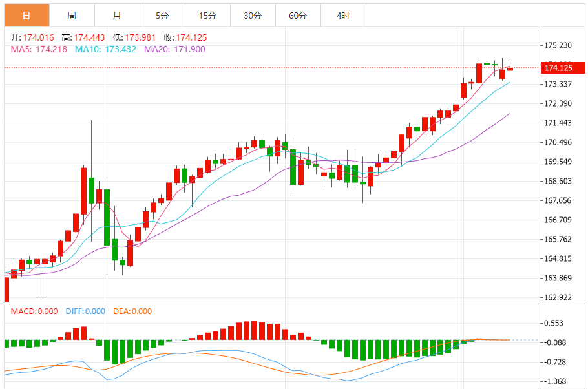
Task: Click the 171.443 price axis label
Action: pyautogui.click(x=558, y=123)
